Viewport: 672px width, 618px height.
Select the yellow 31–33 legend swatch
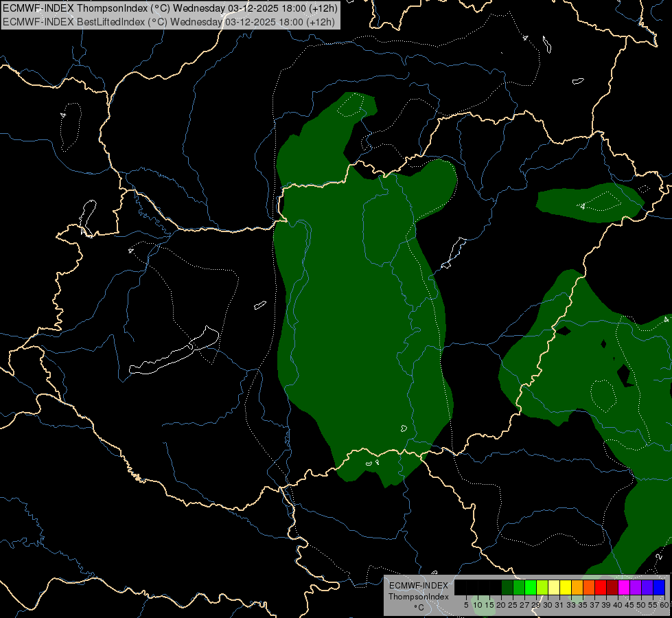click(x=566, y=587)
